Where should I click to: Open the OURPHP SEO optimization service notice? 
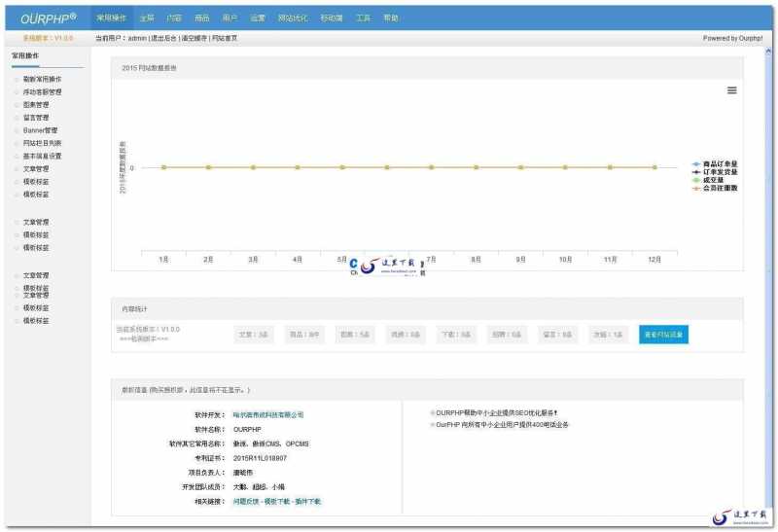[x=496, y=412]
